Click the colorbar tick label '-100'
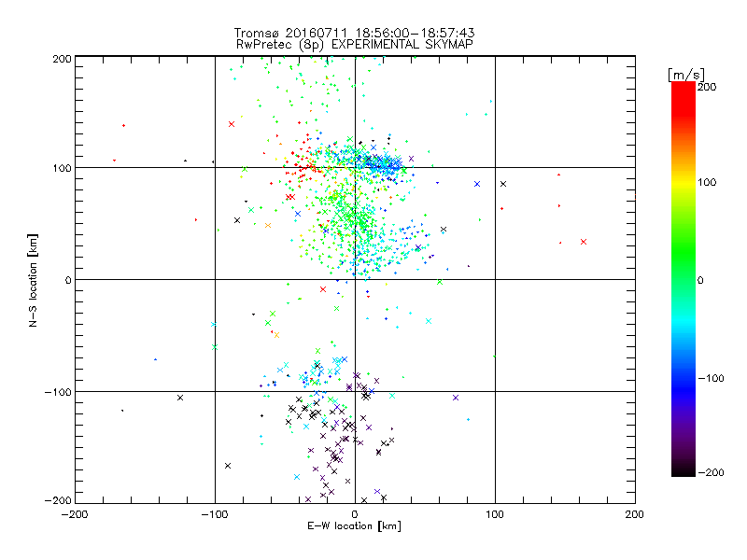Viewport: 747px width, 560px height. pyautogui.click(x=711, y=378)
